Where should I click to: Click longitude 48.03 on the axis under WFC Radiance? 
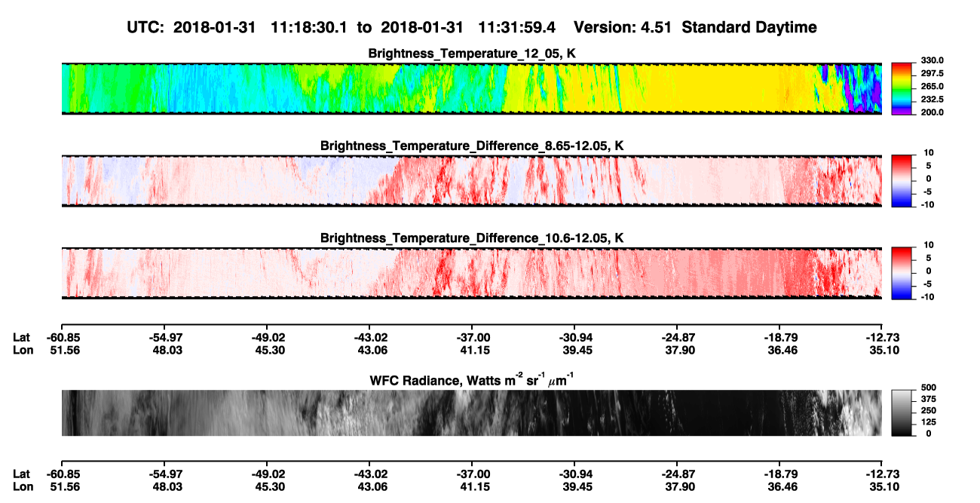tap(165, 486)
